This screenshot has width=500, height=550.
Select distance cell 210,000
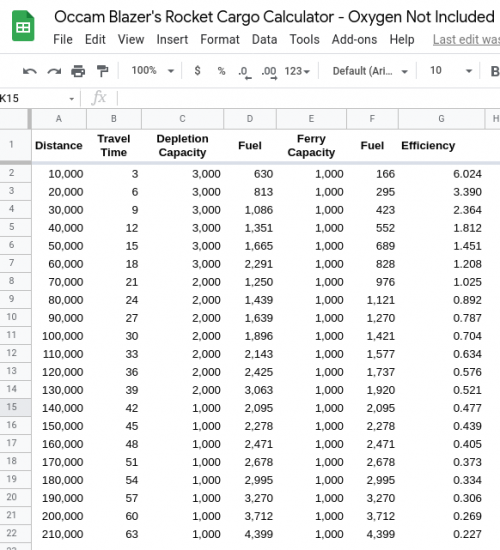tap(59, 534)
